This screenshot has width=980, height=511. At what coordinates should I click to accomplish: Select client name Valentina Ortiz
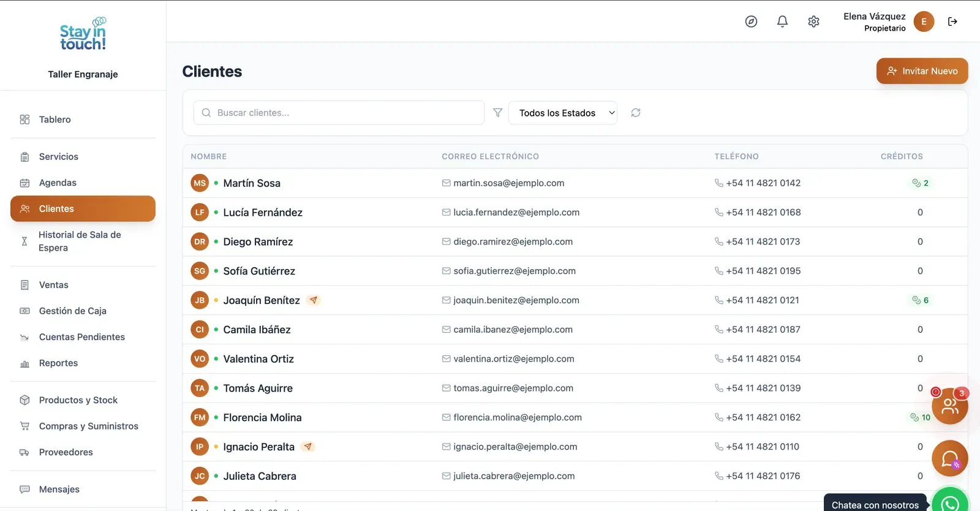pos(258,359)
